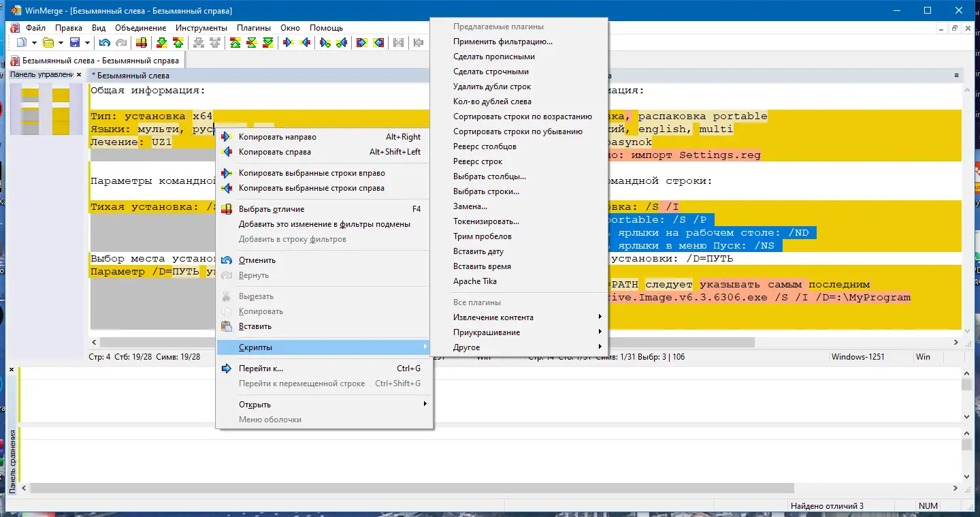Open the Объединение menu
Screen dimensions: 980x517
(141, 28)
